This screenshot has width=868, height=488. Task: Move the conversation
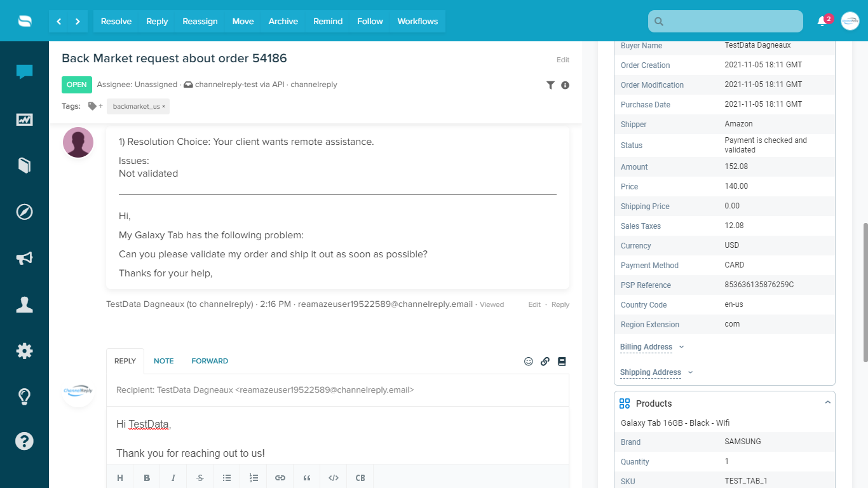pos(243,21)
